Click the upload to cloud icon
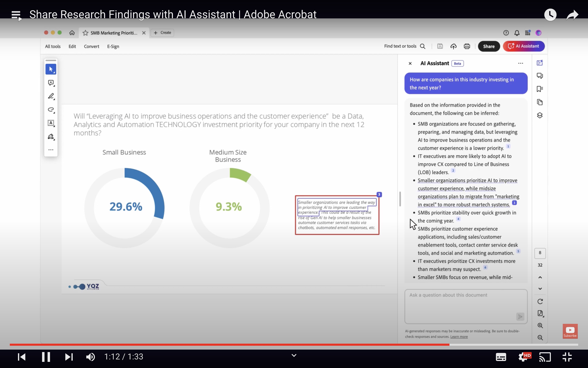 point(453,46)
